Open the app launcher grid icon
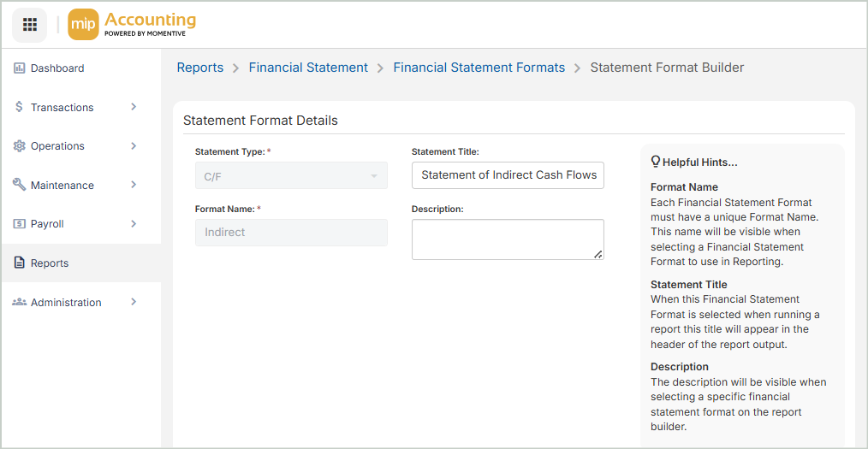Viewport: 868px width, 449px height. click(29, 25)
